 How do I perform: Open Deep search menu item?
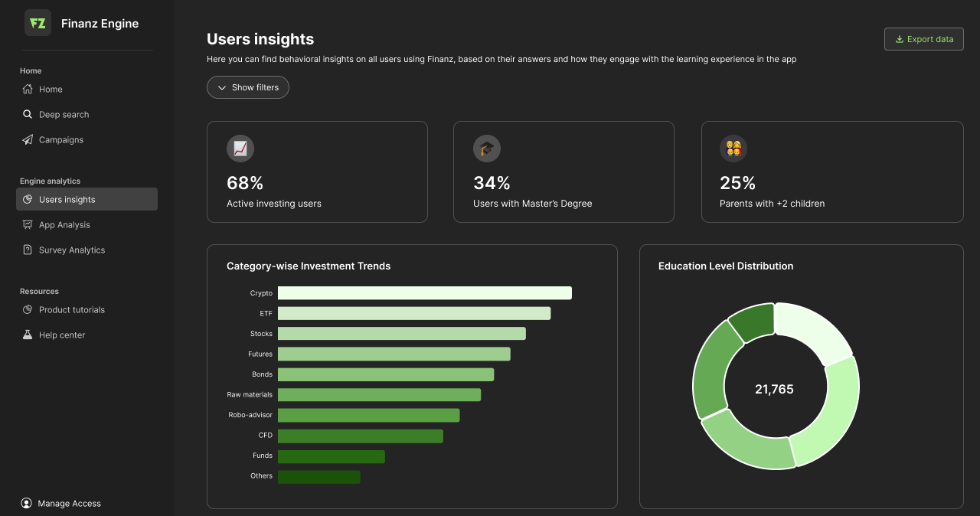87,114
